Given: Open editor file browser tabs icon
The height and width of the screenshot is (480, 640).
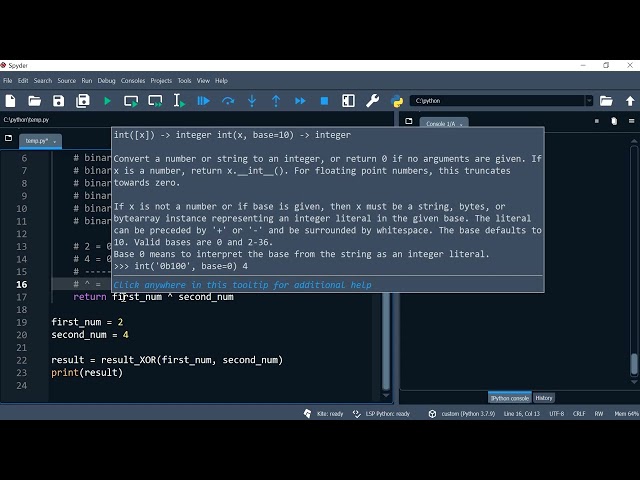Looking at the screenshot, I should click(9, 138).
